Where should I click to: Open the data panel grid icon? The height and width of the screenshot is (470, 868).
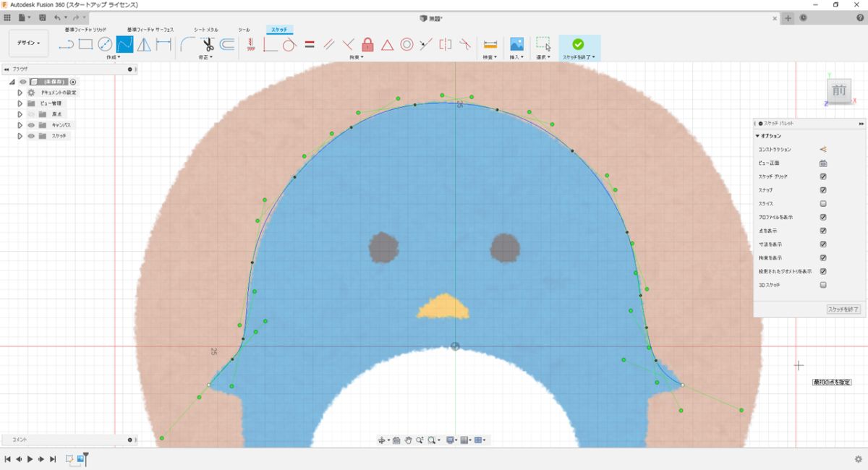(7, 17)
